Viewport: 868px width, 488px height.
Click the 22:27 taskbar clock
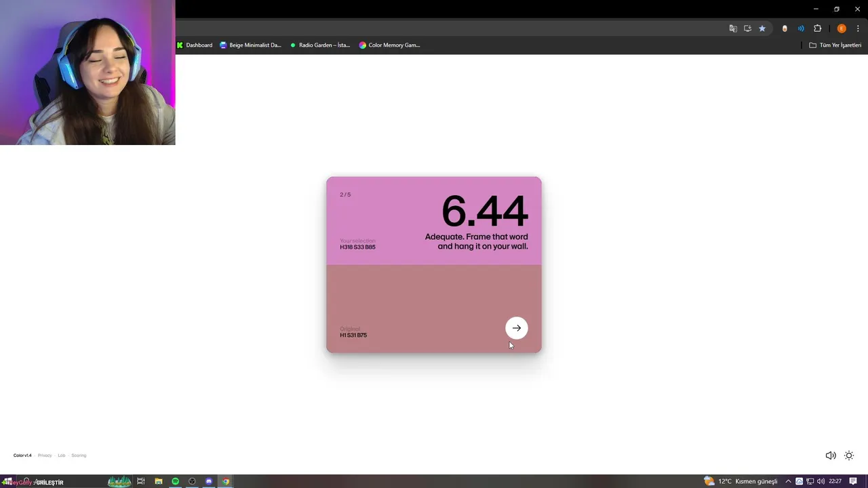coord(835,481)
